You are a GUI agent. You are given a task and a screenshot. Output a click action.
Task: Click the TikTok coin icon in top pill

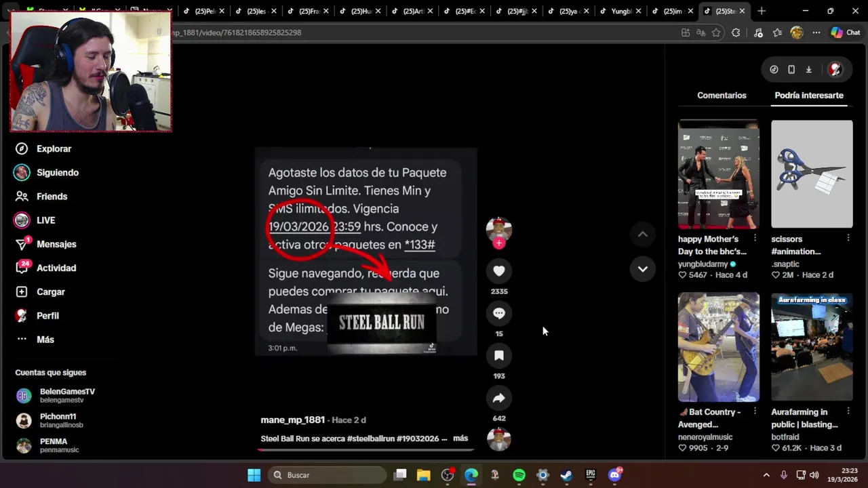coord(774,69)
